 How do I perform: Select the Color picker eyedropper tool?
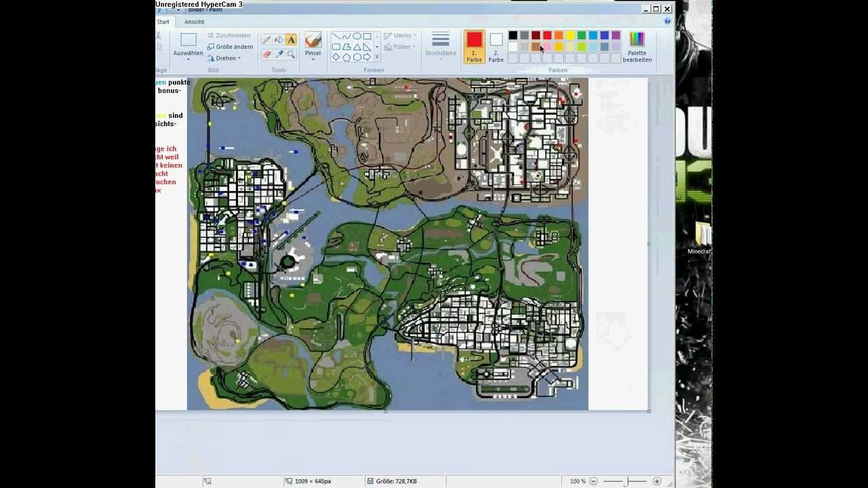(x=279, y=54)
